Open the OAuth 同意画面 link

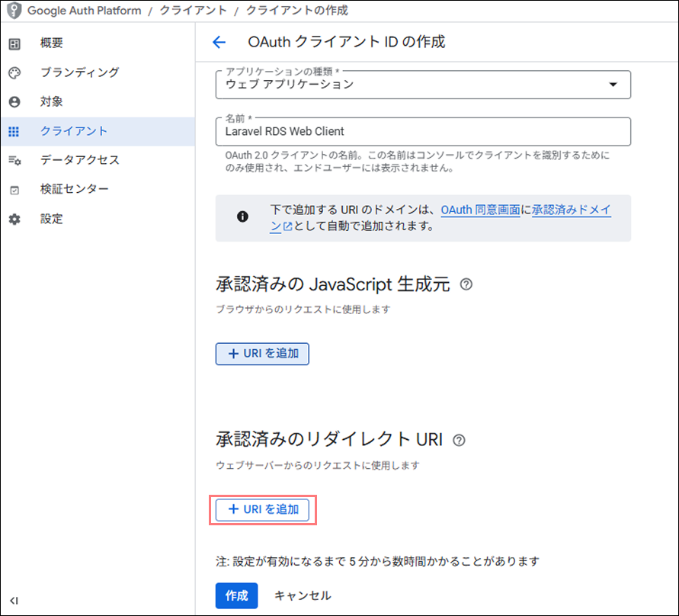pos(480,210)
